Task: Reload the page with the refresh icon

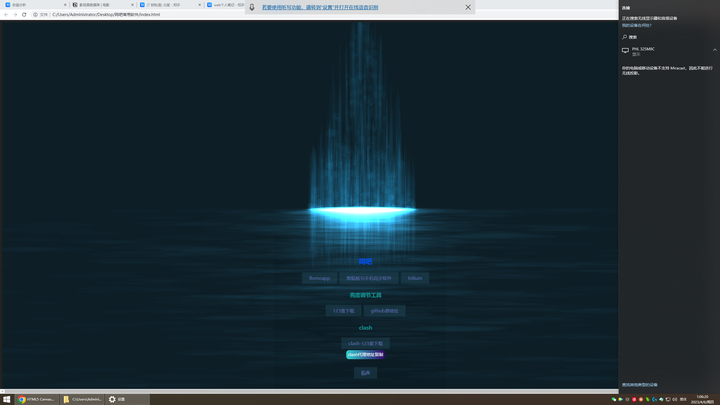Action: pyautogui.click(x=24, y=15)
